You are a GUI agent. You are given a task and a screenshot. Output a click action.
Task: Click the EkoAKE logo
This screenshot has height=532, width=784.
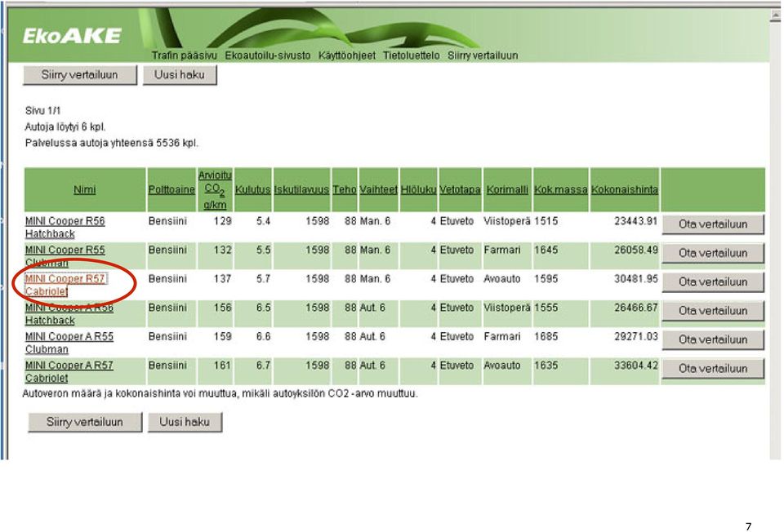[72, 36]
